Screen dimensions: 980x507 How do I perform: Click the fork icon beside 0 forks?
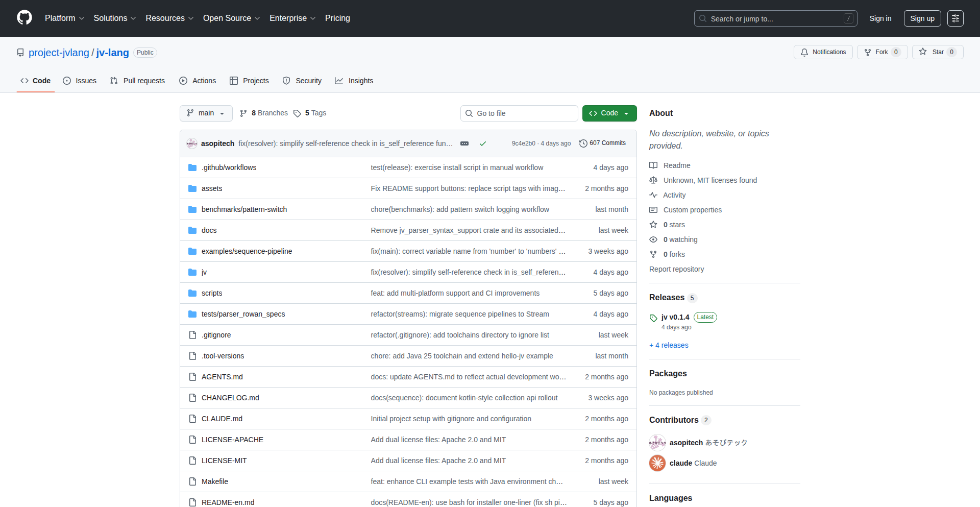coord(653,254)
